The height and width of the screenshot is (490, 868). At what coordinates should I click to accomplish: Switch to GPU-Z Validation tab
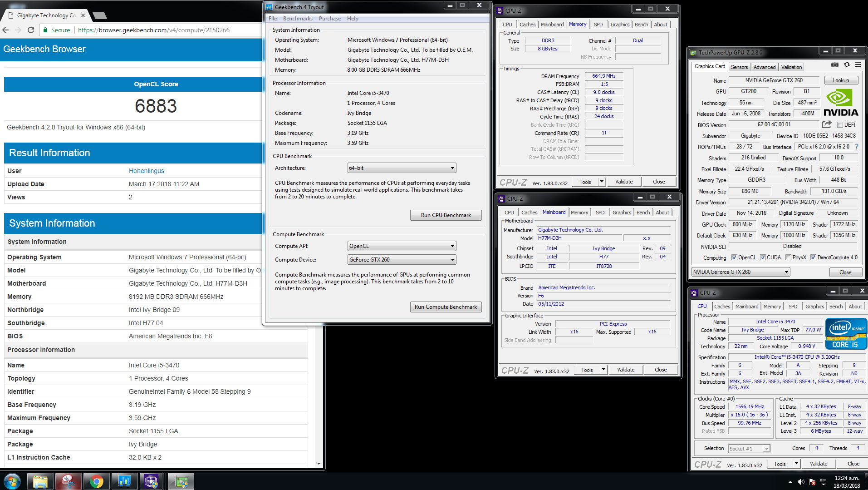[x=791, y=67]
